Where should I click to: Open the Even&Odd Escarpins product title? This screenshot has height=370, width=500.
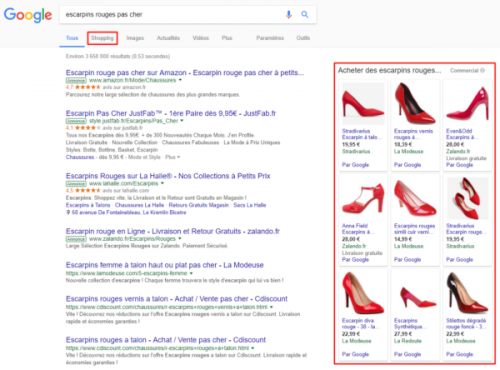click(x=462, y=134)
